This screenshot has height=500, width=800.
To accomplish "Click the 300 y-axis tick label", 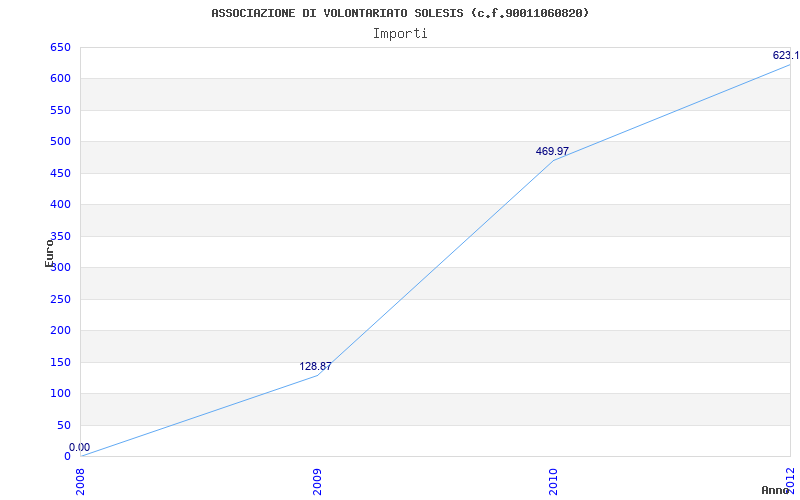I will (x=60, y=268).
